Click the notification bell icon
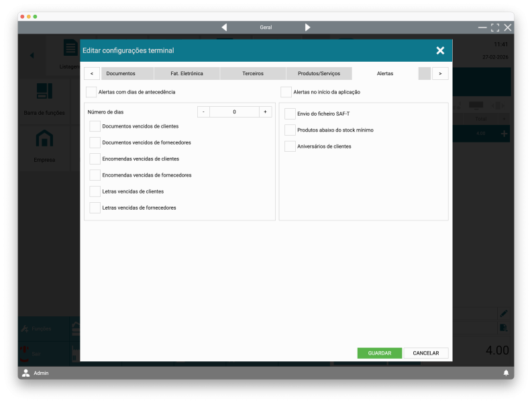The height and width of the screenshot is (403, 532). [x=506, y=373]
